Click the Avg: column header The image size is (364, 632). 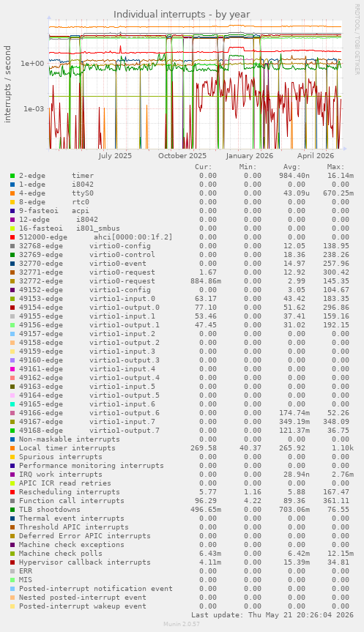click(291, 167)
